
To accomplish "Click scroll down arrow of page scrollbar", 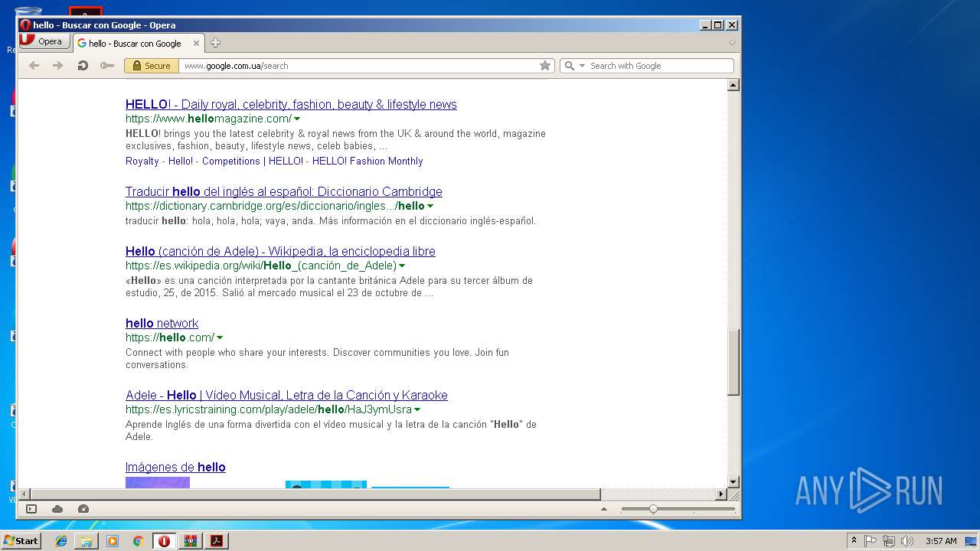I will point(733,481).
